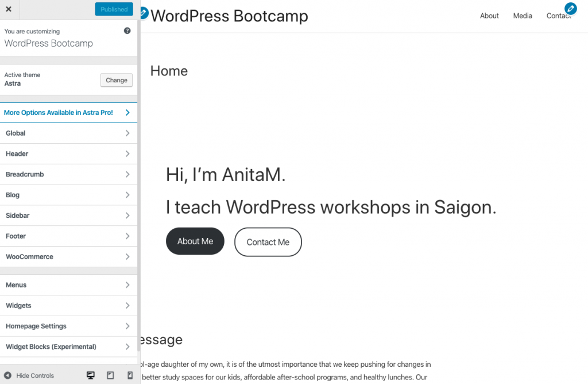The height and width of the screenshot is (384, 588).
Task: Open the Media nav link
Action: [523, 16]
